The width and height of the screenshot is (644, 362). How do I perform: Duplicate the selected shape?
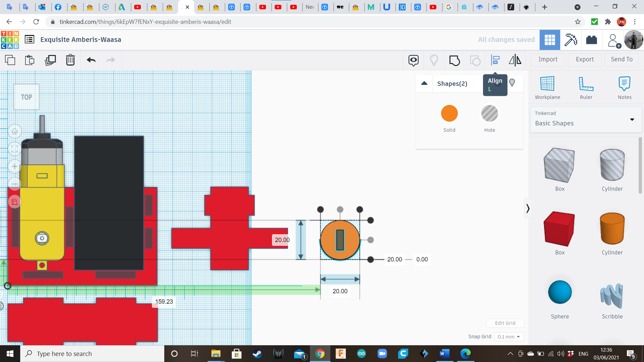coord(50,60)
